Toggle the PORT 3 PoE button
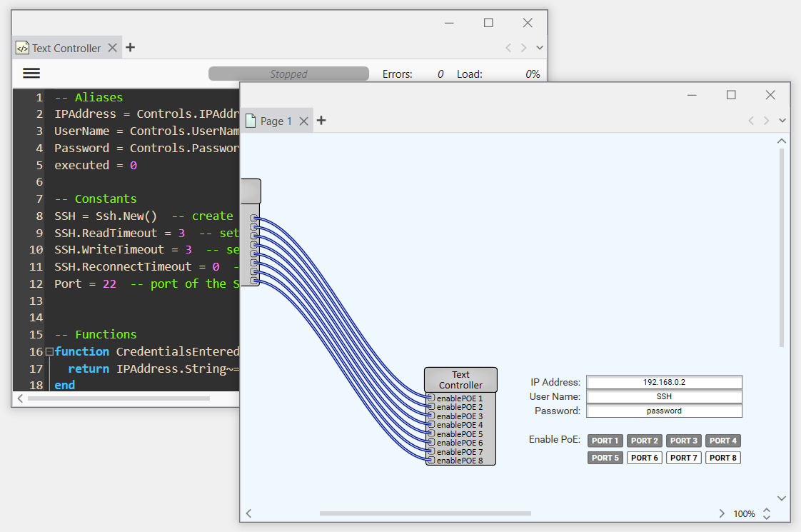The height and width of the screenshot is (532, 801). tap(684, 441)
